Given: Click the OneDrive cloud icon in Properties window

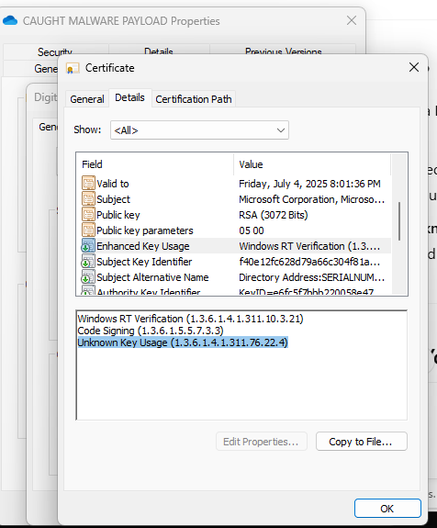Looking at the screenshot, I should point(10,21).
